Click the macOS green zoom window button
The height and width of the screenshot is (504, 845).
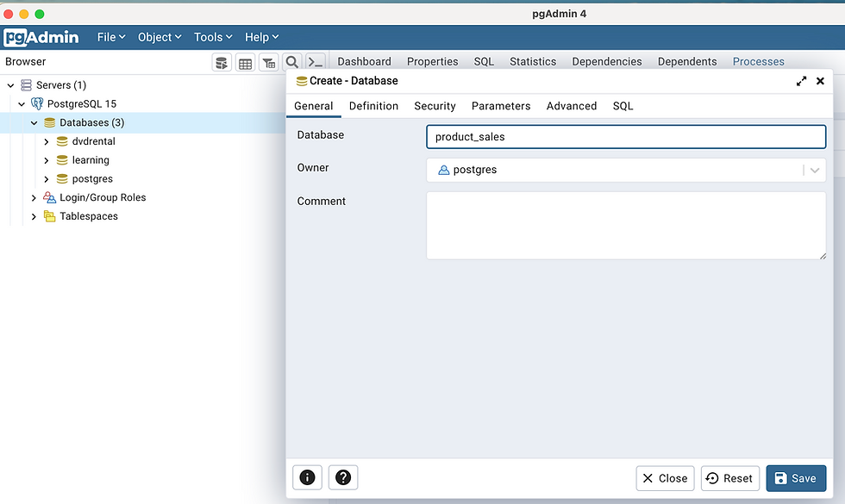(x=40, y=14)
